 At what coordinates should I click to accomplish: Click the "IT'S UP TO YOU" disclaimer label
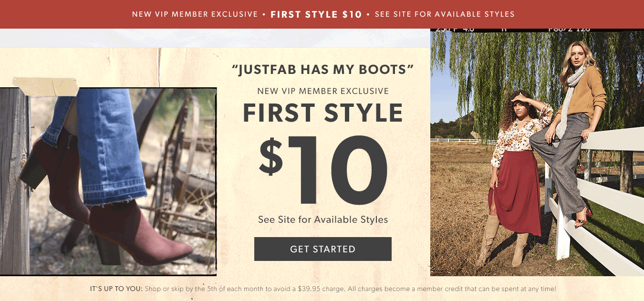click(116, 289)
